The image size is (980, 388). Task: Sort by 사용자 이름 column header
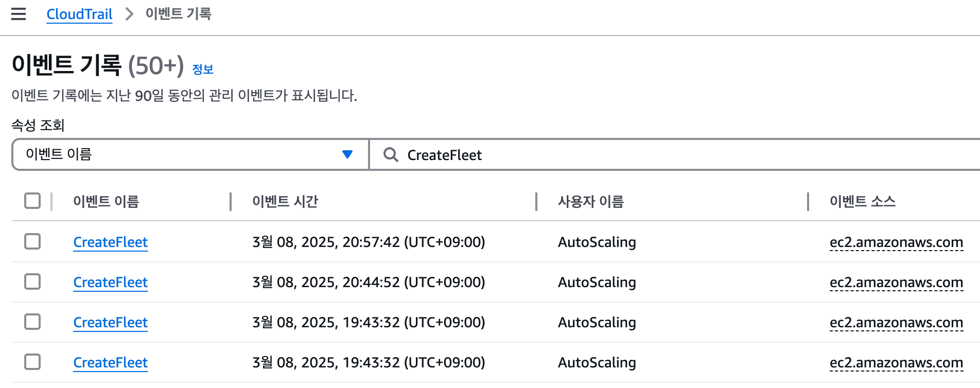[x=590, y=201]
